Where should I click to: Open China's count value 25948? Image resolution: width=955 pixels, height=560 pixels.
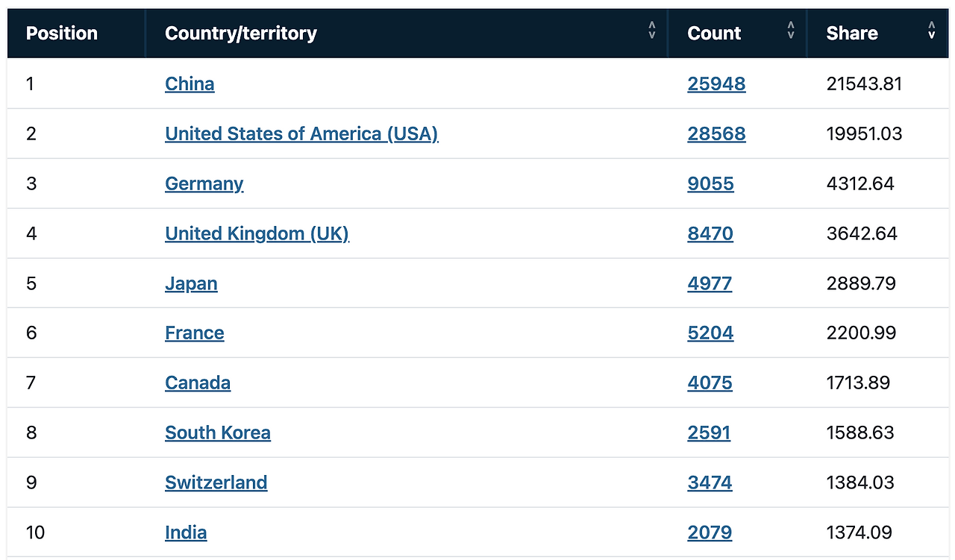(x=716, y=84)
